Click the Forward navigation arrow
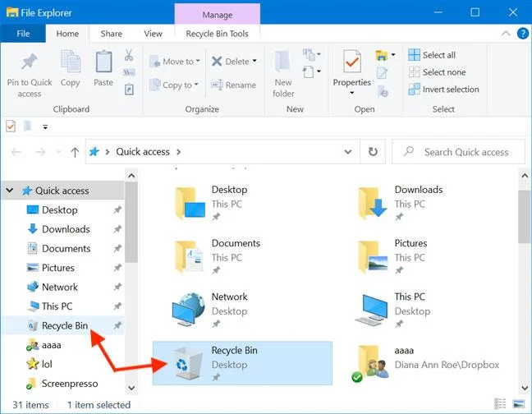This screenshot has height=414, width=532. click(40, 152)
